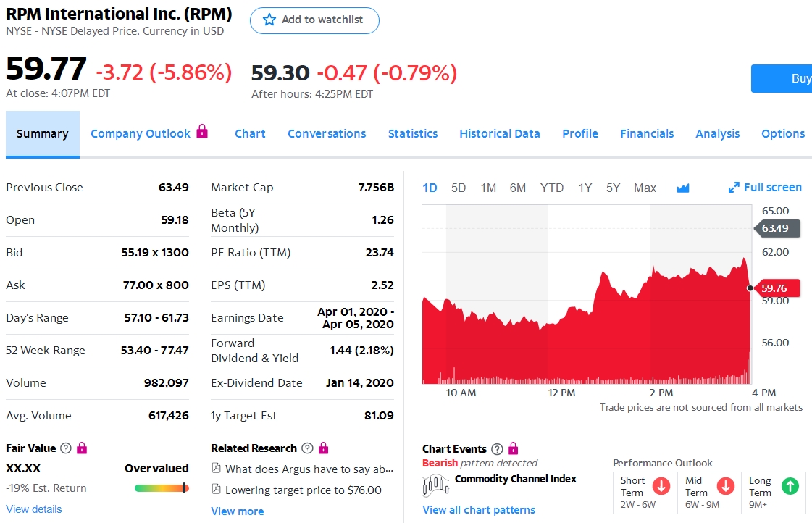Click the star icon in Add to watchlist
Image resolution: width=812 pixels, height=523 pixels.
269,20
